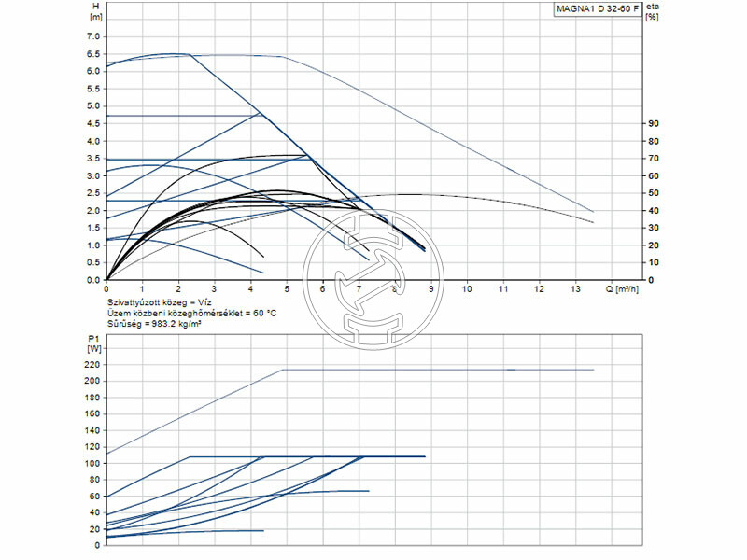Click the right end of the top head curve
Viewport: 747px width, 560px height.
pyautogui.click(x=593, y=212)
